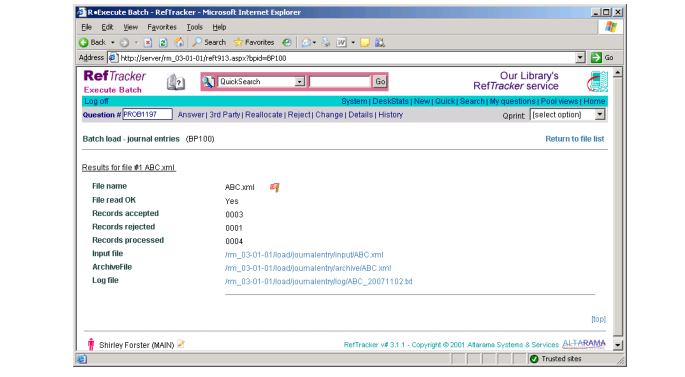Viewport: 685px width, 377px height.
Task: Click the Stop loading icon
Action: coord(148,42)
